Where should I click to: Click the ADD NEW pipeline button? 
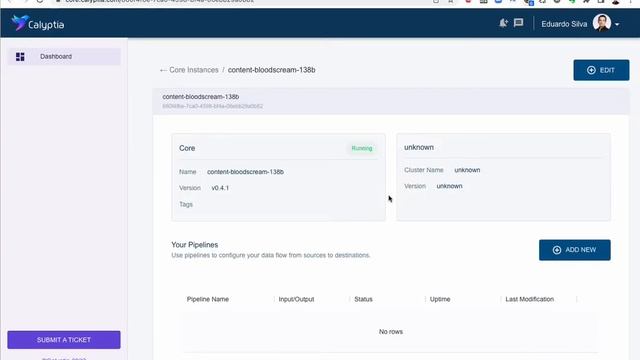coord(575,250)
